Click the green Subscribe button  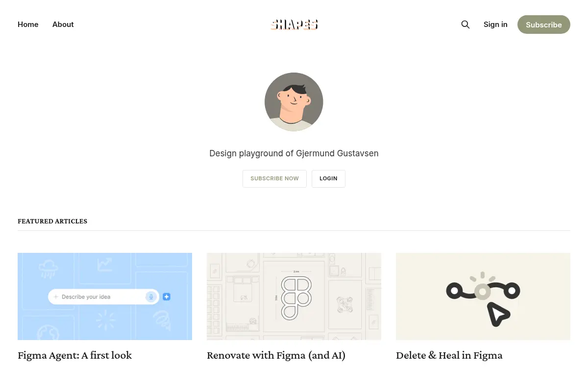click(x=544, y=24)
